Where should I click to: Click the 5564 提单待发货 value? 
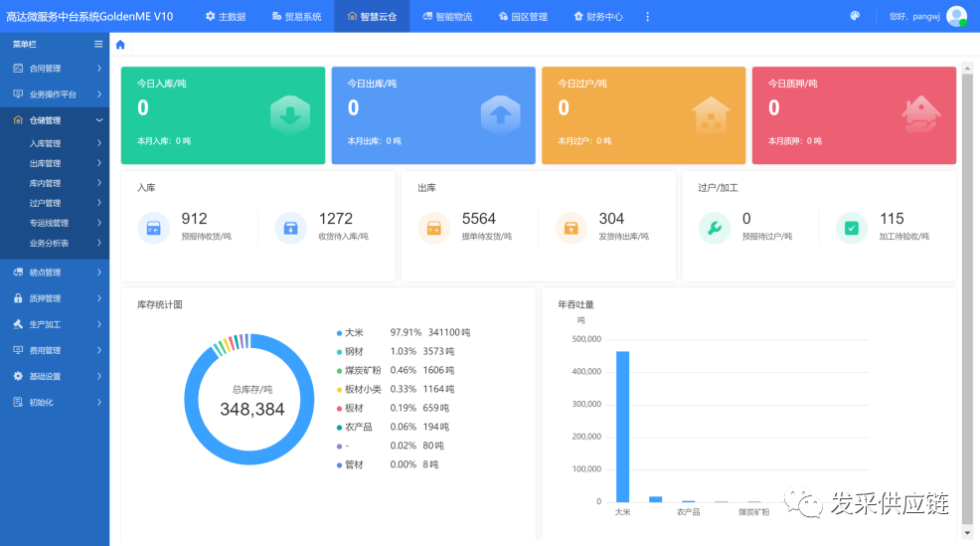tap(479, 219)
